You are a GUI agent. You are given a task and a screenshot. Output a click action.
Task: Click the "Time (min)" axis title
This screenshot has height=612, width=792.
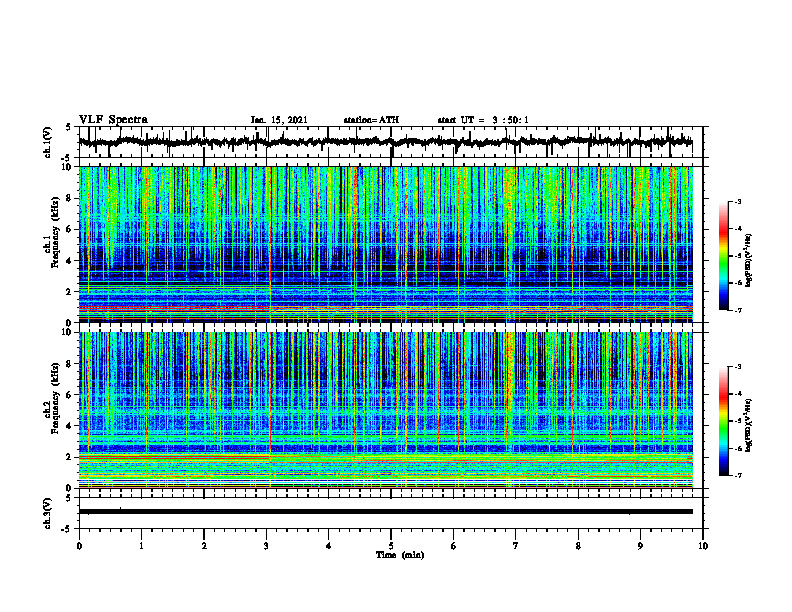point(400,555)
